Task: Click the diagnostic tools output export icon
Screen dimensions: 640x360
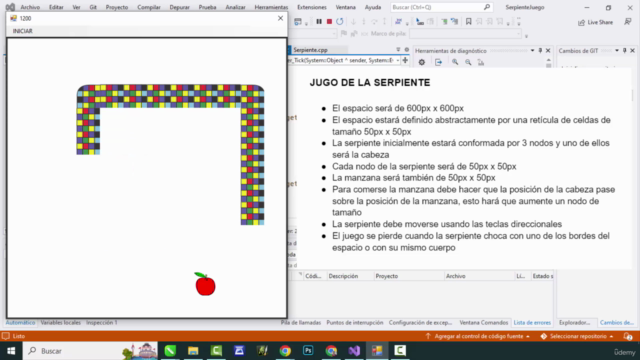Action: click(x=438, y=62)
